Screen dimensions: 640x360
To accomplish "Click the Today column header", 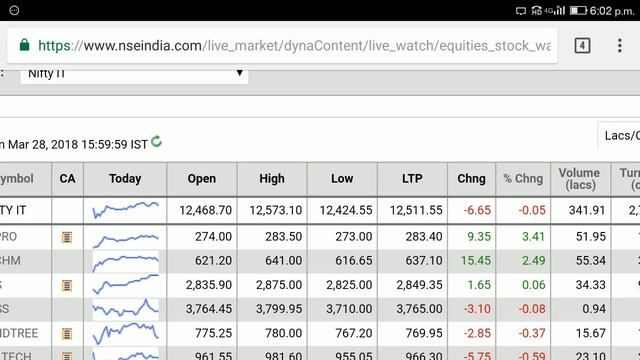I will [x=125, y=179].
